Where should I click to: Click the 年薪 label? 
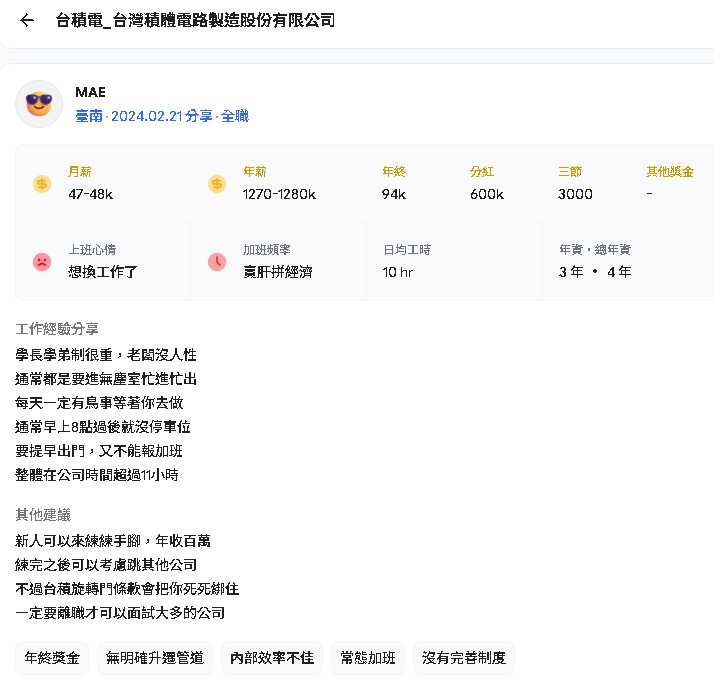255,172
